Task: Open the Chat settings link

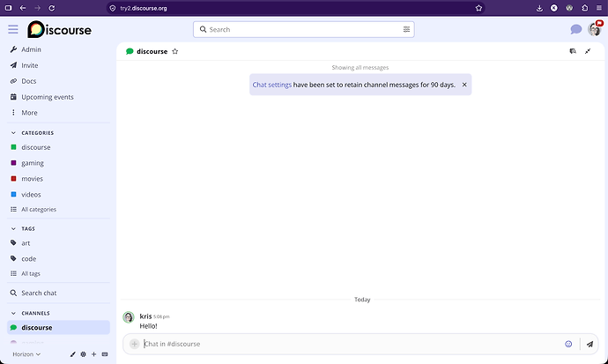Action: coord(271,85)
